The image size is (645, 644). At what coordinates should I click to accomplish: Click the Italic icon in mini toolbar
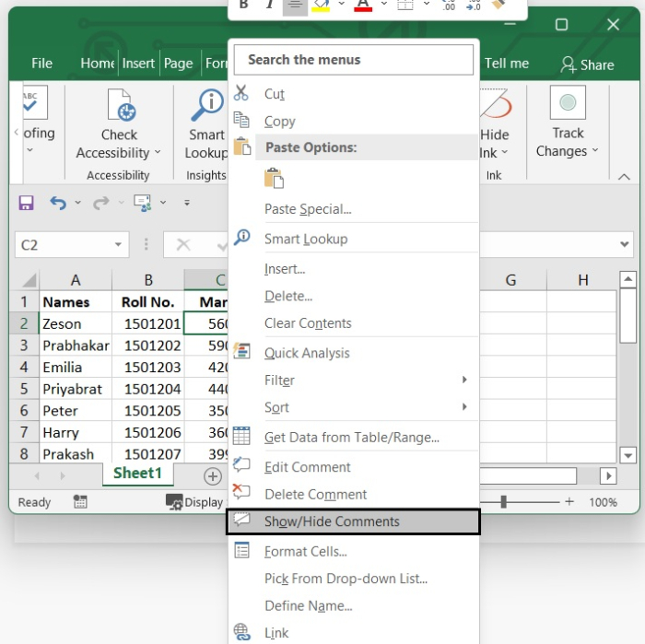269,5
